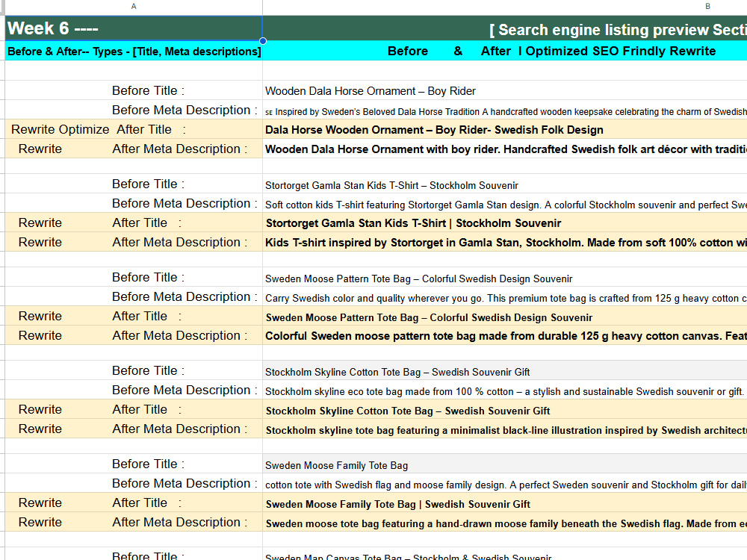Select 'Before & After-- Types' cell
The image size is (747, 560).
coord(134,51)
